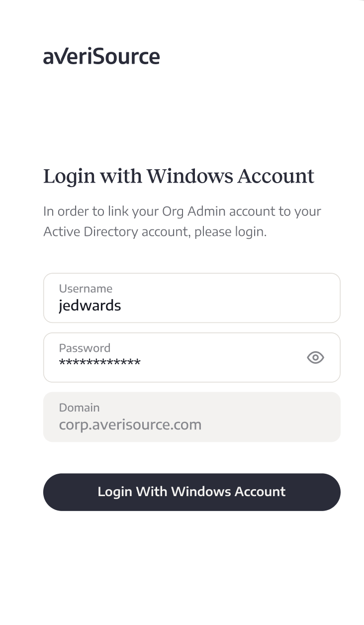Screen dimensions: 364x625
Task: Click the corp.averisource.com domain value
Action: pyautogui.click(x=130, y=425)
